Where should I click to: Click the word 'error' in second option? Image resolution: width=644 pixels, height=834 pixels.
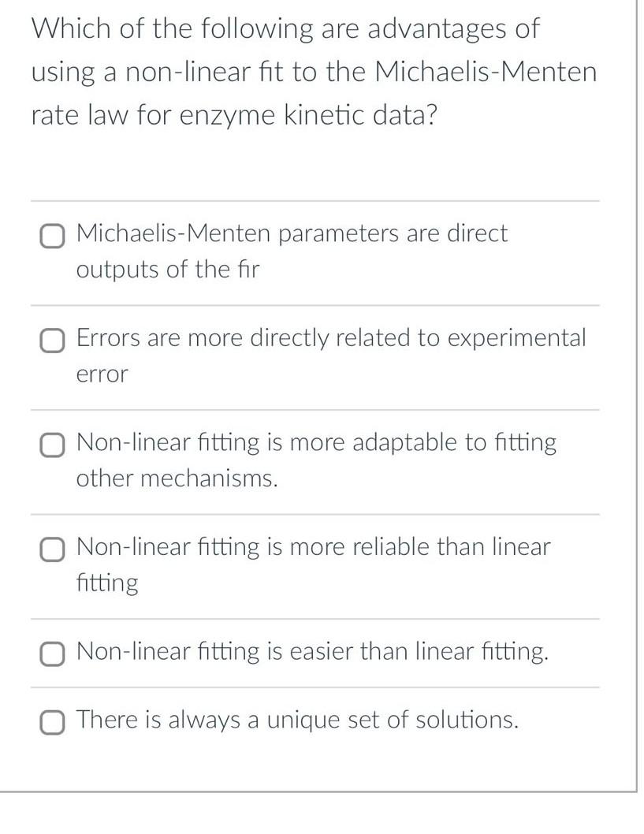(102, 374)
